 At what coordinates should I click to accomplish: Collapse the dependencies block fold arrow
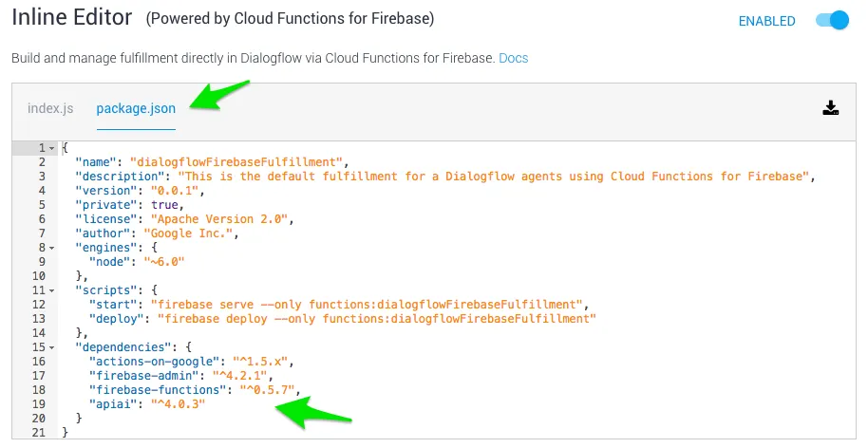51,346
